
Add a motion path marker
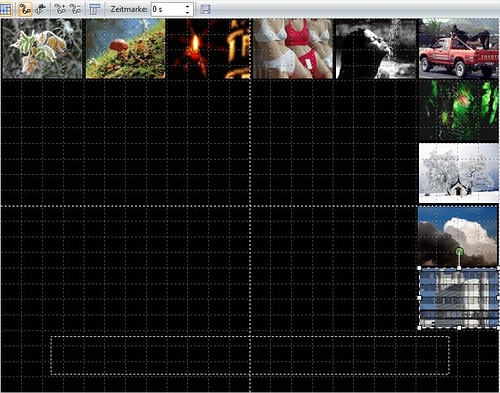(60, 9)
